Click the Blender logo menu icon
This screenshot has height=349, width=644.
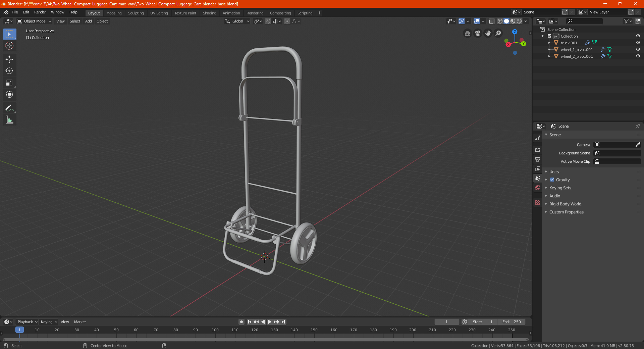point(6,12)
